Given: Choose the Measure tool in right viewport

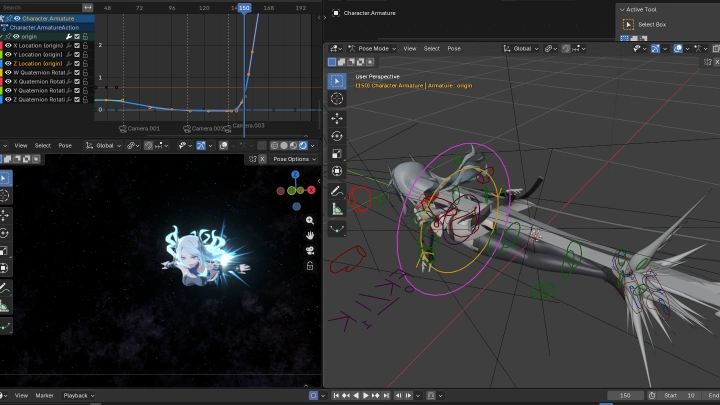Looking at the screenshot, I should [337, 208].
